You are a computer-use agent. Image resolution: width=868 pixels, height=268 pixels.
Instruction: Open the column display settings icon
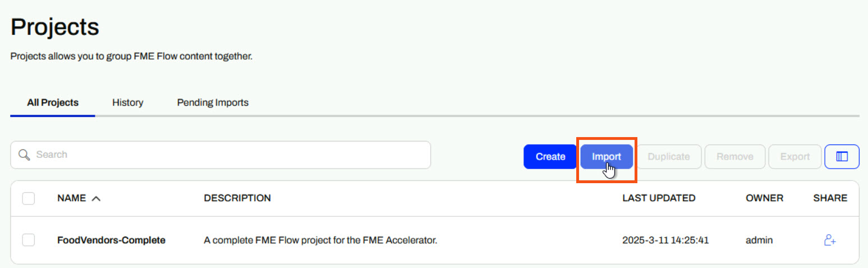pos(842,157)
